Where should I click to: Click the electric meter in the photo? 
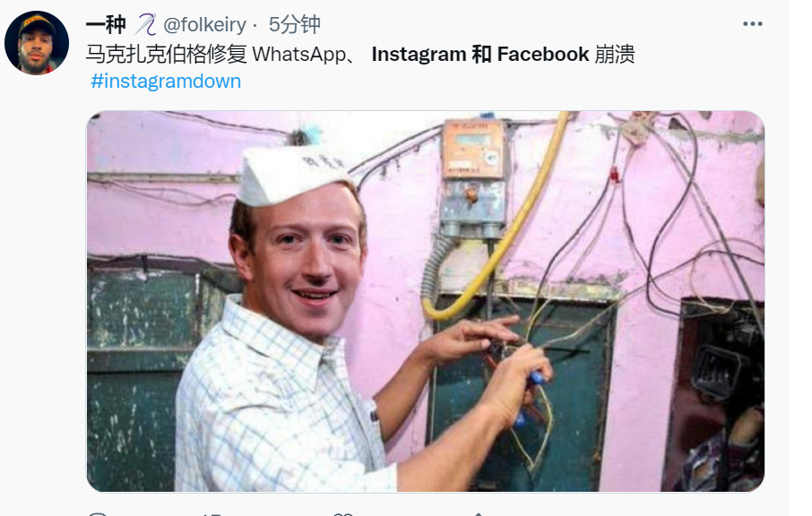(473, 178)
